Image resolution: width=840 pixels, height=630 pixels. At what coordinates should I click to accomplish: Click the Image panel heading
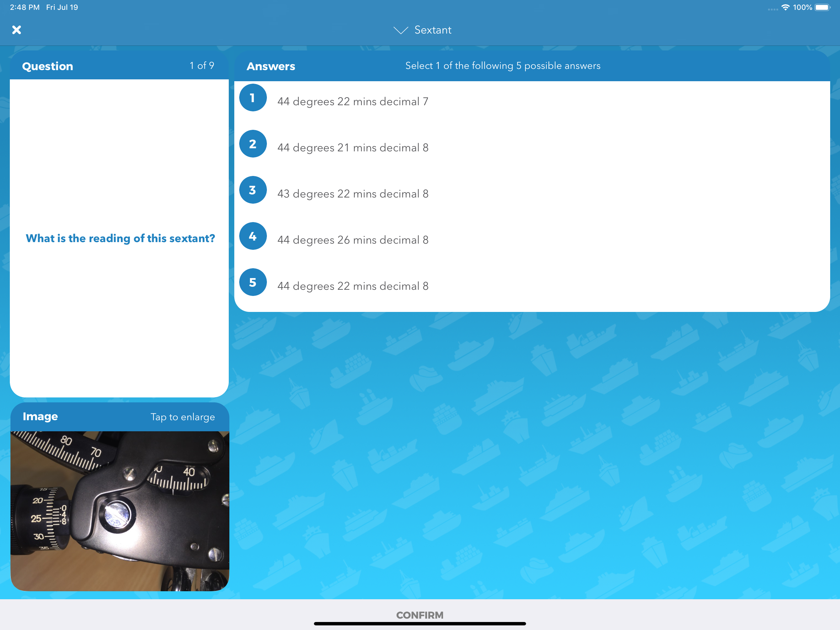pyautogui.click(x=40, y=417)
